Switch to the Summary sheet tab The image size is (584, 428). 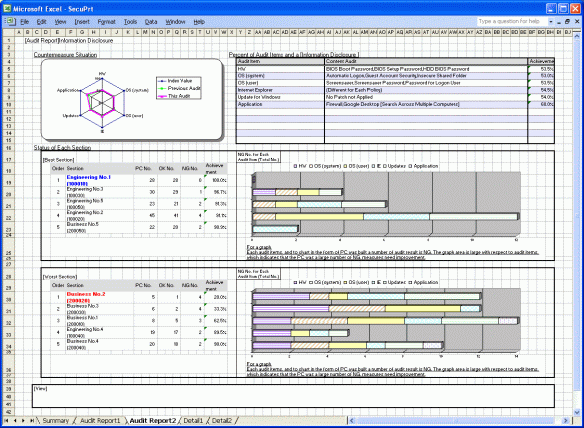coord(55,421)
